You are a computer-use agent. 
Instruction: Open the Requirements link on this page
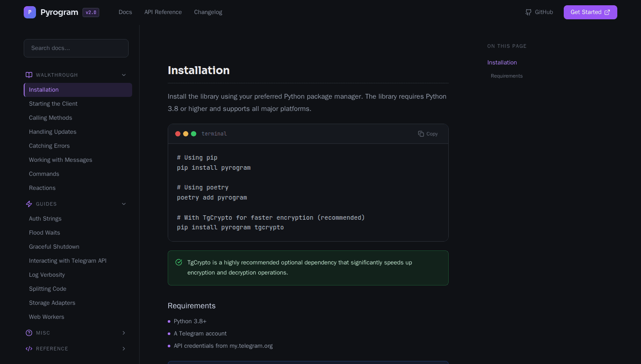pyautogui.click(x=507, y=75)
